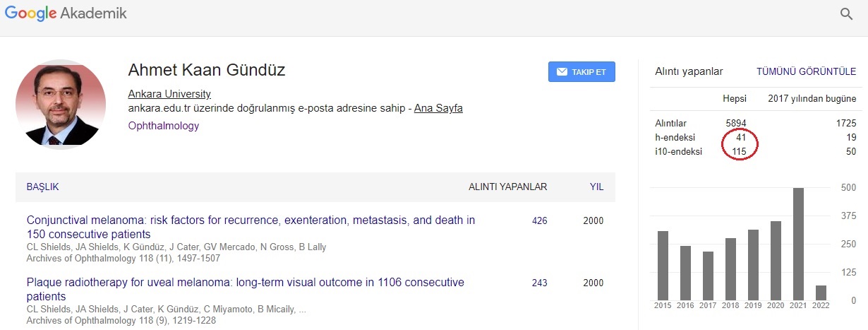
Task: Expand TÜMÜNÜ GÖRÜNTÜLE citations view
Action: [x=807, y=72]
